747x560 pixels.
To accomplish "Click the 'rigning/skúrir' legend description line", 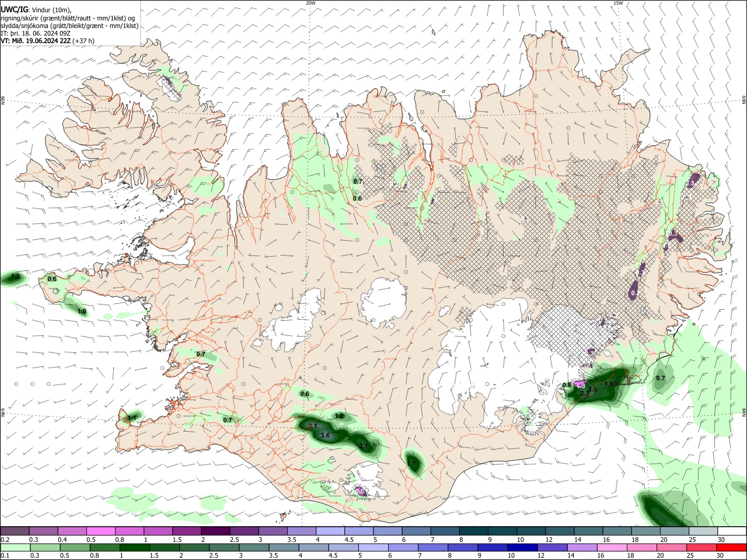I will point(68,18).
